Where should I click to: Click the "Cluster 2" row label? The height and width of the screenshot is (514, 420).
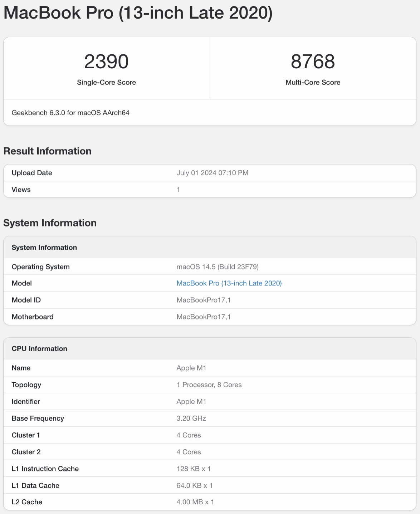coord(26,452)
